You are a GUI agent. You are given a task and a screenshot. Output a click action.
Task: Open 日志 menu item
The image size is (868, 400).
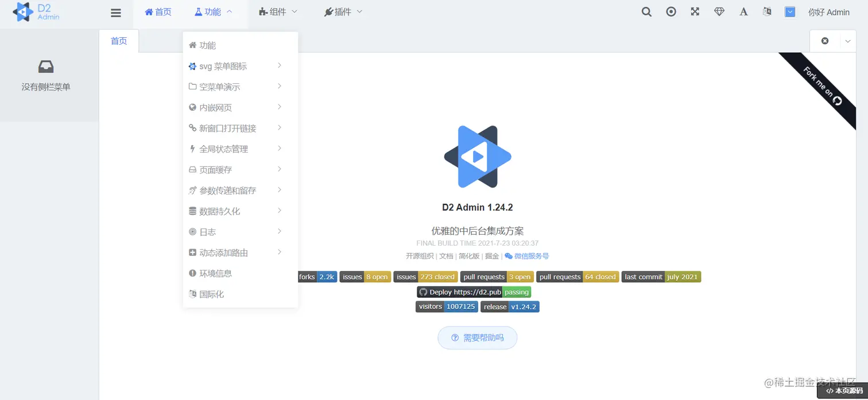tap(241, 232)
